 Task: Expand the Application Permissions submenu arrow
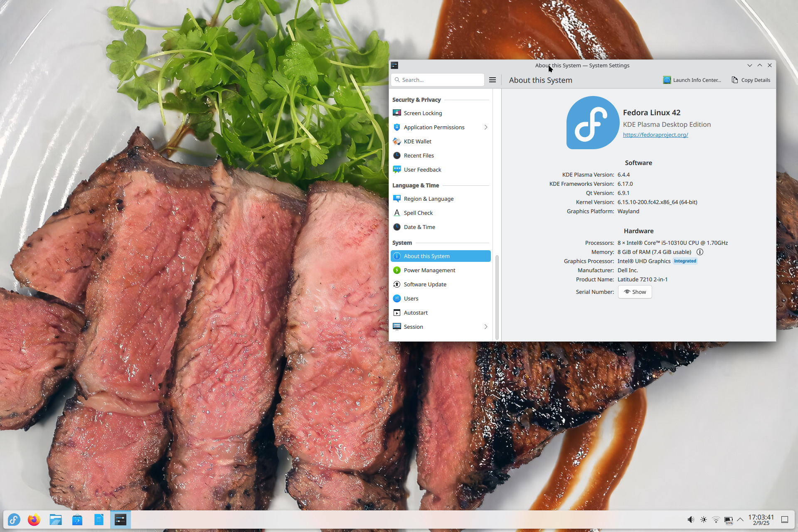click(x=485, y=127)
